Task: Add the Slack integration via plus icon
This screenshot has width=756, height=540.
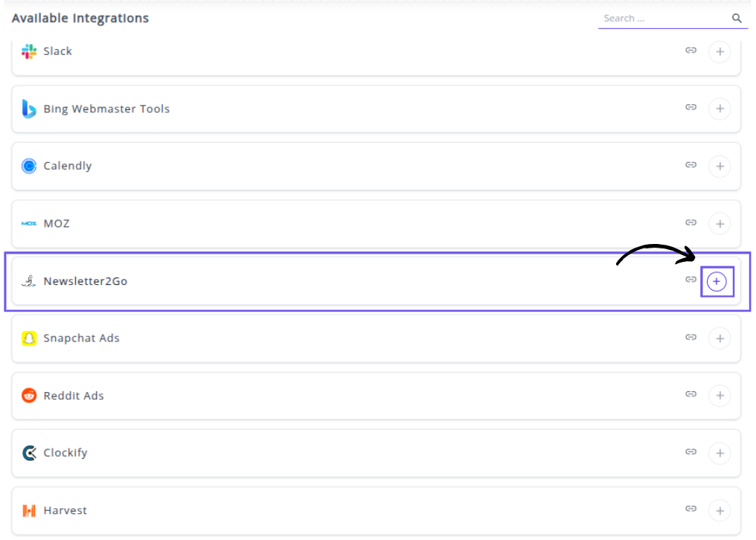Action: 719,52
